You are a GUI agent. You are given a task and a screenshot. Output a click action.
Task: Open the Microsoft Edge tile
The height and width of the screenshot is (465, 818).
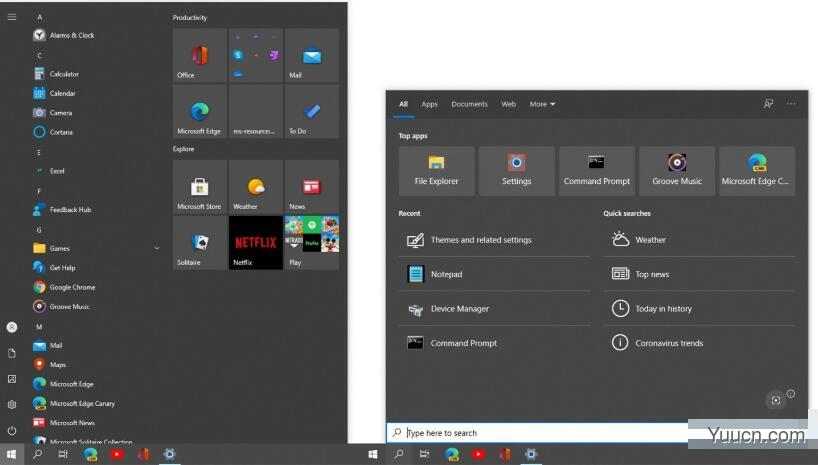click(x=200, y=111)
